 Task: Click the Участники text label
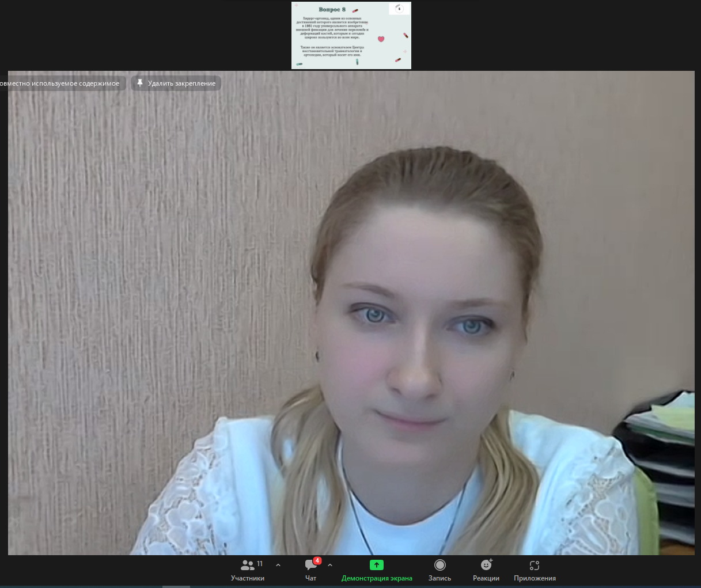248,578
